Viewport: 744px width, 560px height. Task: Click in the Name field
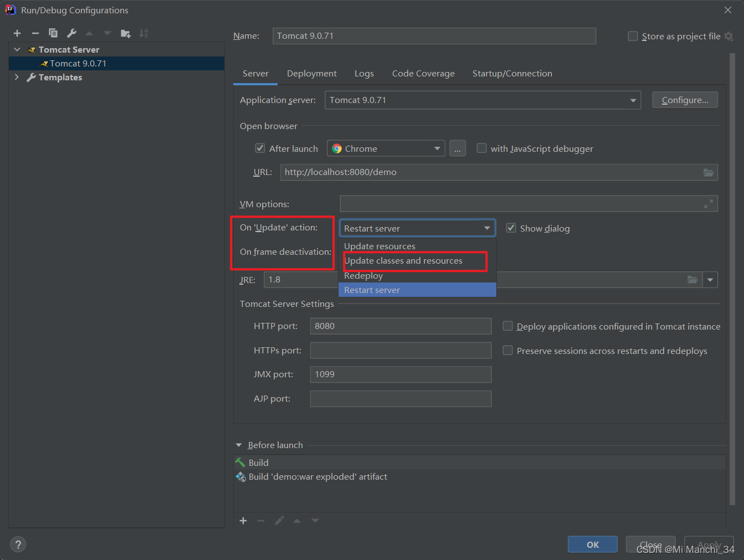click(434, 36)
